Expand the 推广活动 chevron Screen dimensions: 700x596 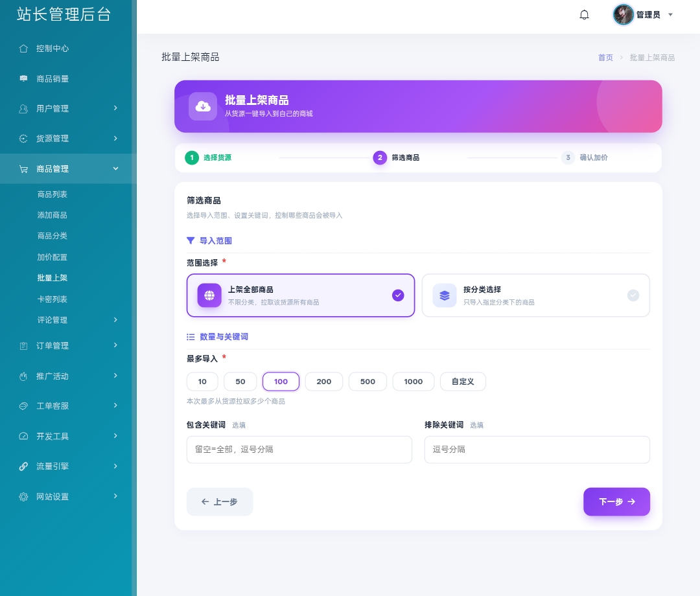115,376
